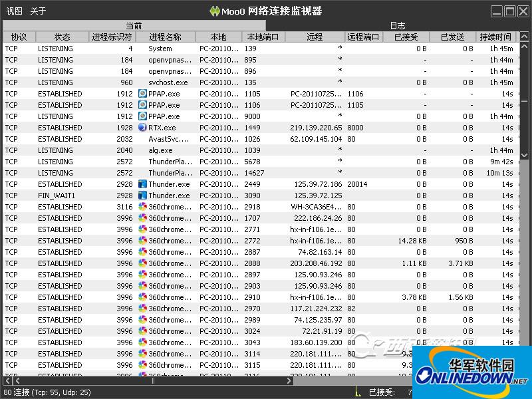Click the FIN_WAIT1 status cell
532x399 pixels.
click(57, 196)
